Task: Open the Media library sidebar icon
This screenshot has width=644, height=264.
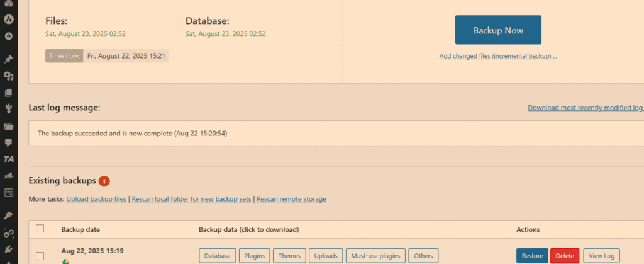Action: coord(8,76)
